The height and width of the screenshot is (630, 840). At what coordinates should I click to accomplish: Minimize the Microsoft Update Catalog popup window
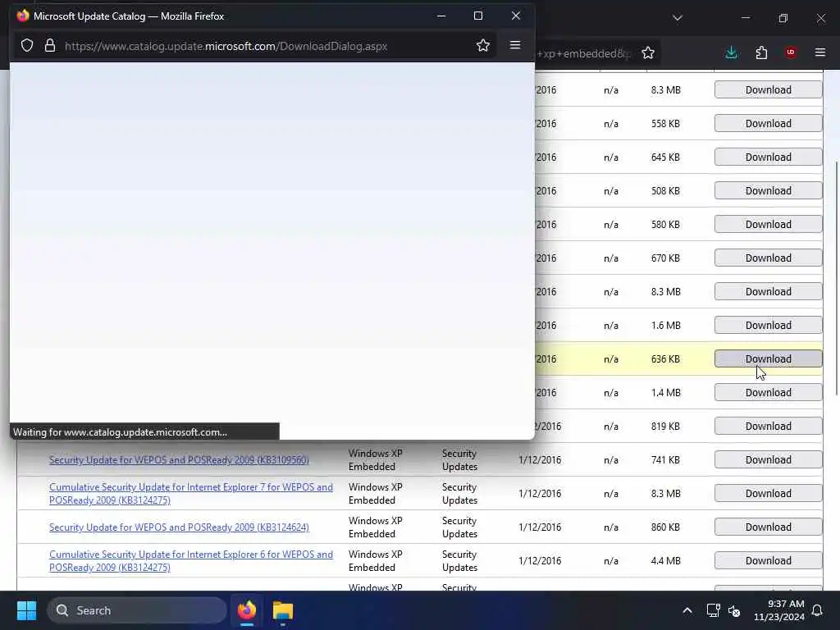[441, 16]
